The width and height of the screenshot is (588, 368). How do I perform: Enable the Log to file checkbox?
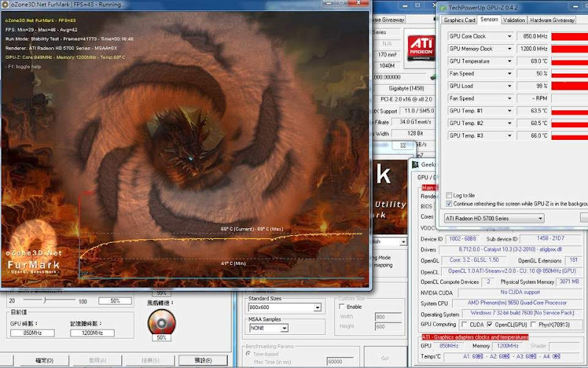pos(449,195)
